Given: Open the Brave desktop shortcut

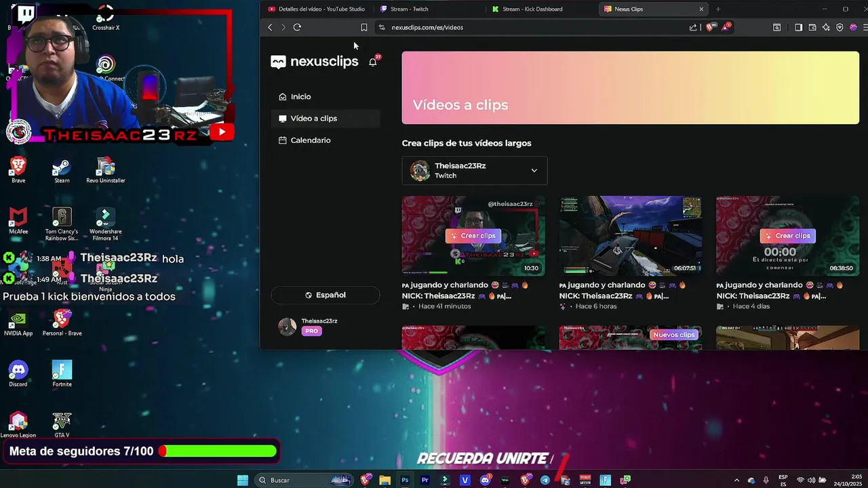Looking at the screenshot, I should (18, 169).
